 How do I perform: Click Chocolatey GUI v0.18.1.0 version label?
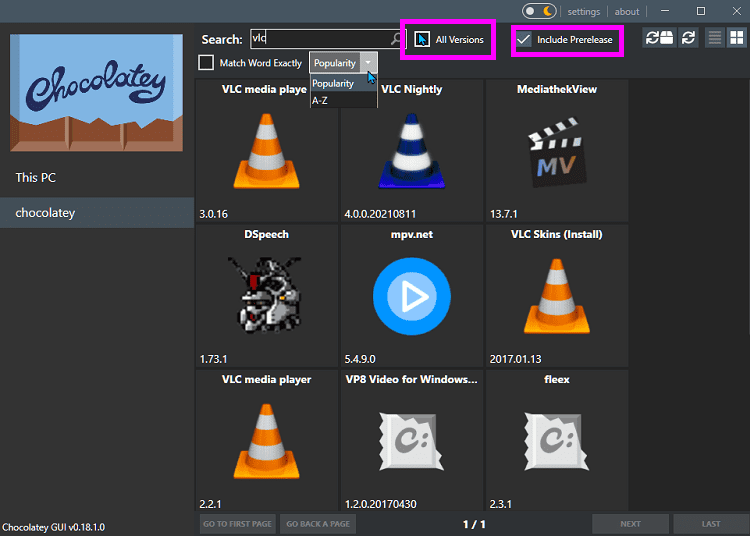click(54, 527)
